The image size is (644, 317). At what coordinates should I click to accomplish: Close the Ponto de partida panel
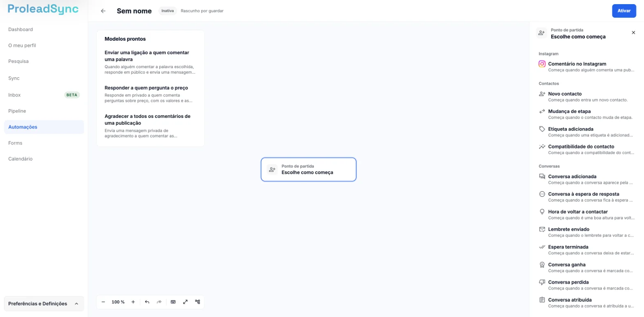pyautogui.click(x=633, y=32)
